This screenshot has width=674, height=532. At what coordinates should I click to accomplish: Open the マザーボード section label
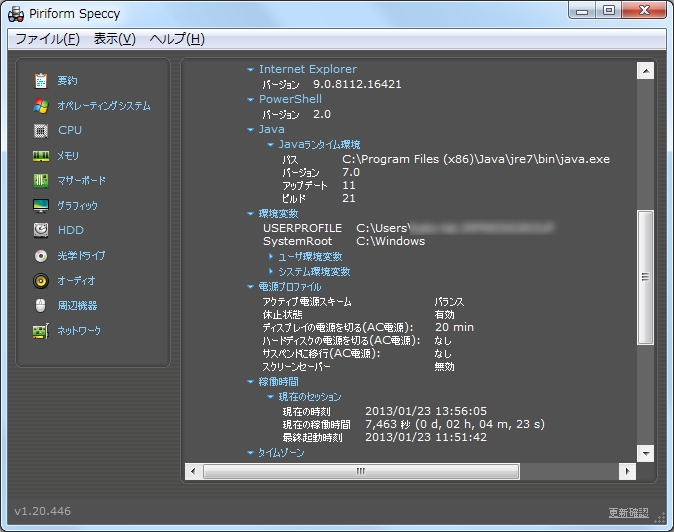[x=82, y=180]
